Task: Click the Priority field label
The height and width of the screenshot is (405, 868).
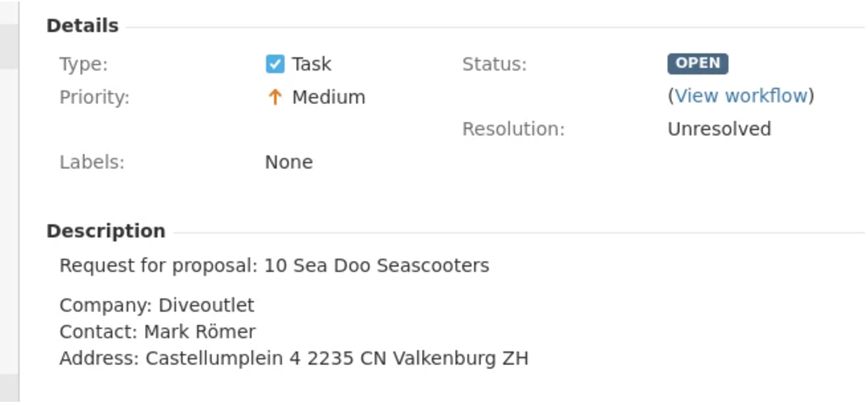Action: (94, 98)
